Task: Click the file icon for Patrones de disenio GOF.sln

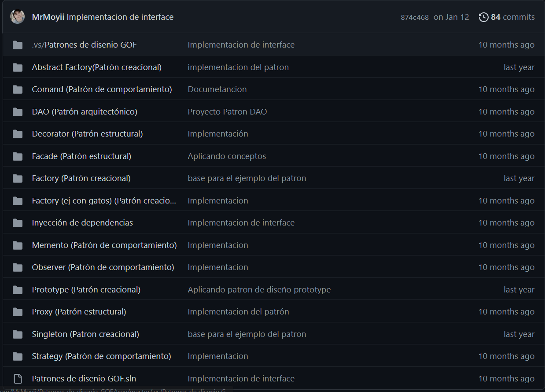Action: (x=18, y=379)
